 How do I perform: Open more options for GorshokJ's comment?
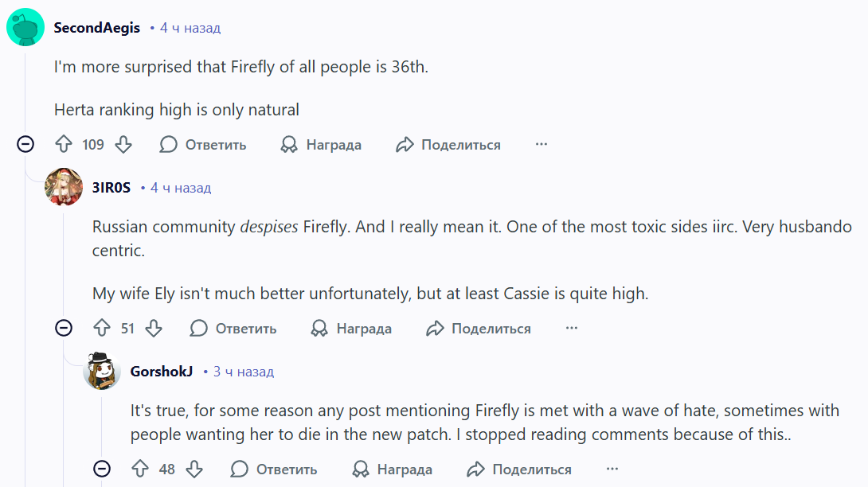pyautogui.click(x=612, y=469)
